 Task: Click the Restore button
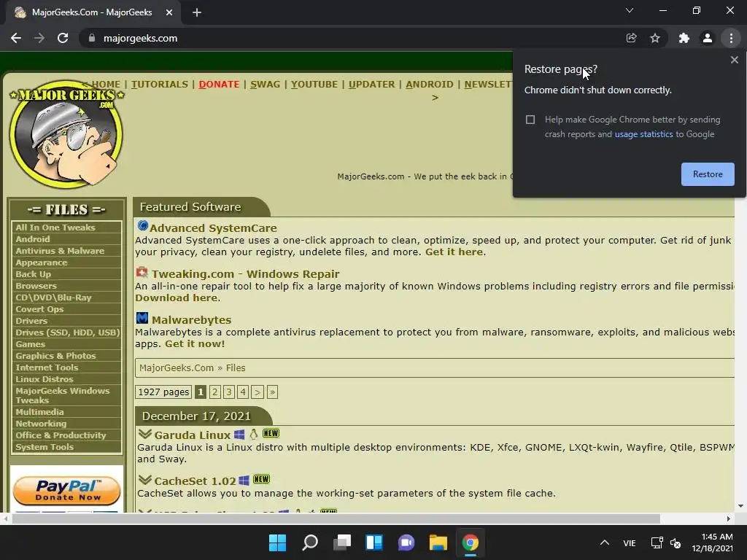tap(708, 174)
